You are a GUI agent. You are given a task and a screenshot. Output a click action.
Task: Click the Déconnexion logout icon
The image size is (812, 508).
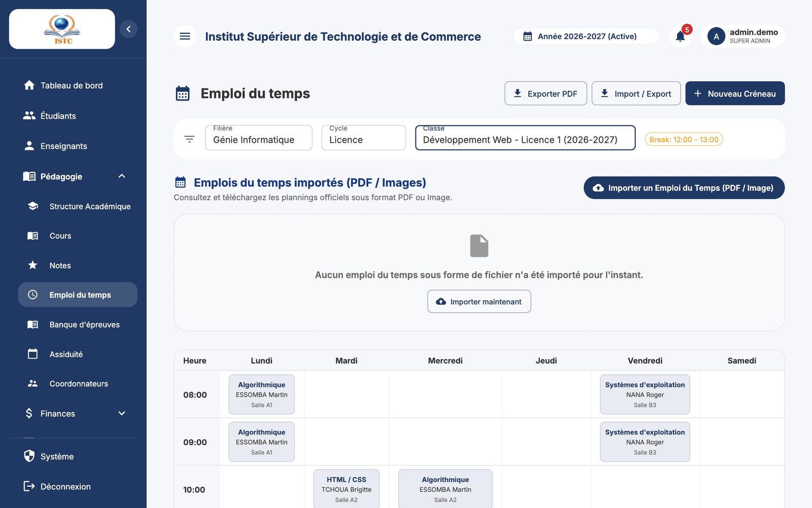(x=29, y=486)
